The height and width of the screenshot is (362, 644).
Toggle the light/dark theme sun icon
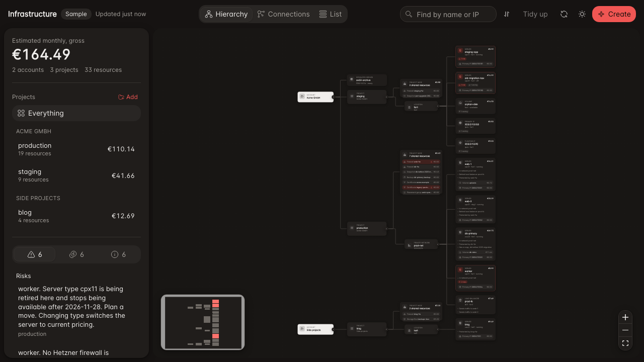point(582,14)
